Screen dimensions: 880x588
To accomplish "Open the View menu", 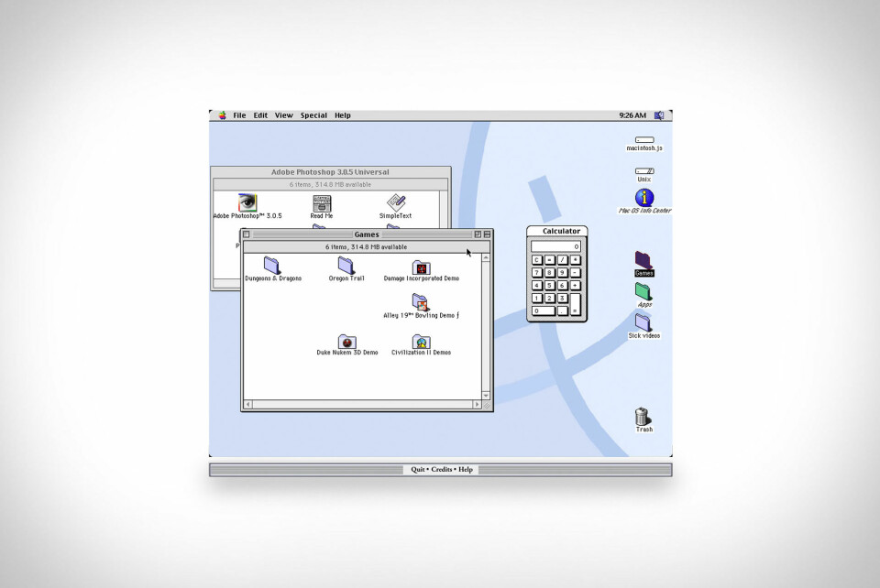I will [x=283, y=115].
